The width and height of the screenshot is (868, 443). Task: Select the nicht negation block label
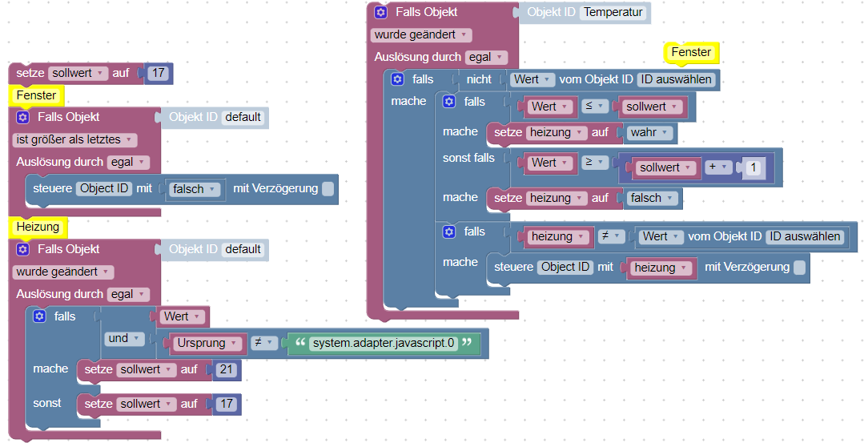point(479,79)
